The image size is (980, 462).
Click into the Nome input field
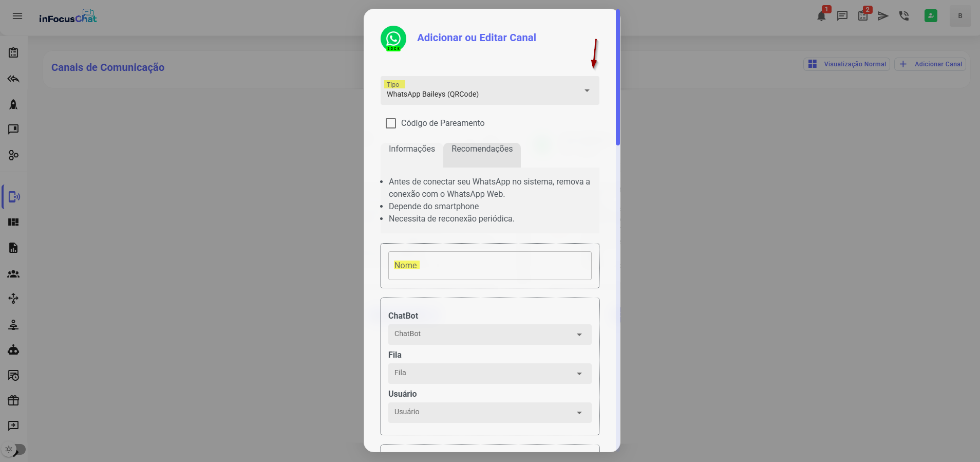(489, 266)
